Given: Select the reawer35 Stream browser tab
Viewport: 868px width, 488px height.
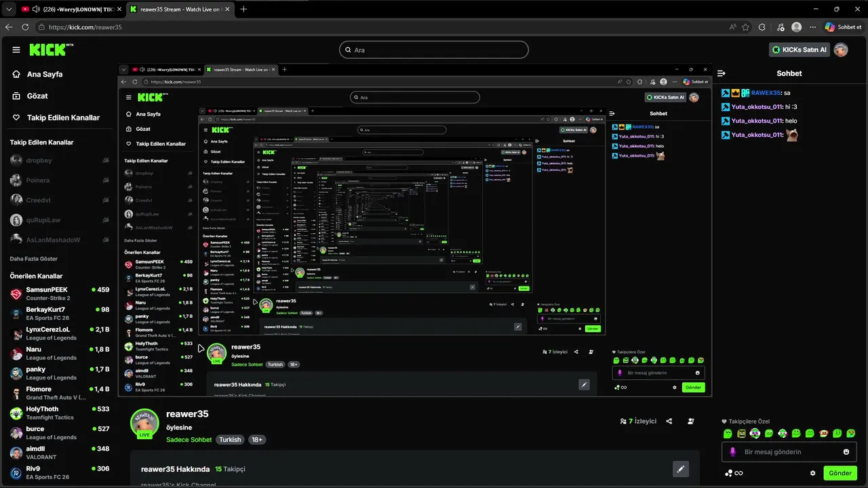Looking at the screenshot, I should click(179, 9).
